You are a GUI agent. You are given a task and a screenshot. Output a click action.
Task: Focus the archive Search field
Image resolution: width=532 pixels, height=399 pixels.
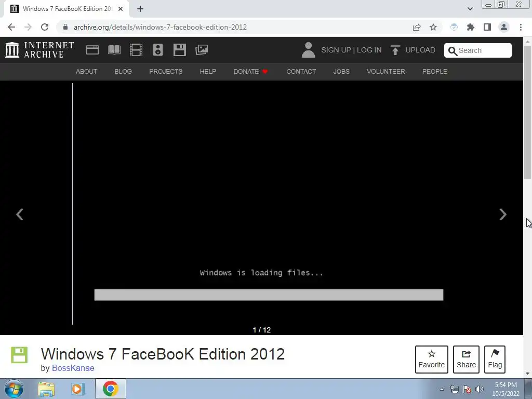click(x=478, y=50)
